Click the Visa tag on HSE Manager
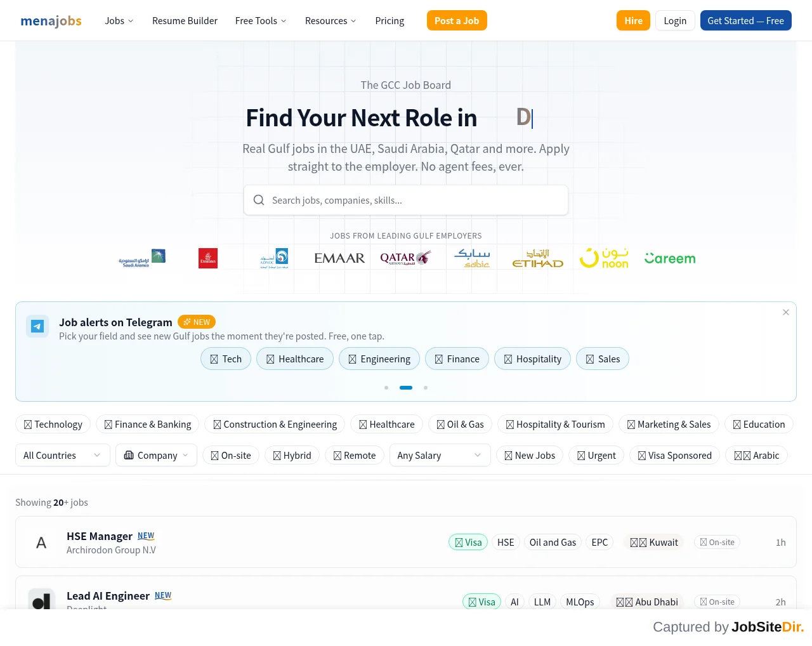The image size is (812, 646). coord(468,543)
